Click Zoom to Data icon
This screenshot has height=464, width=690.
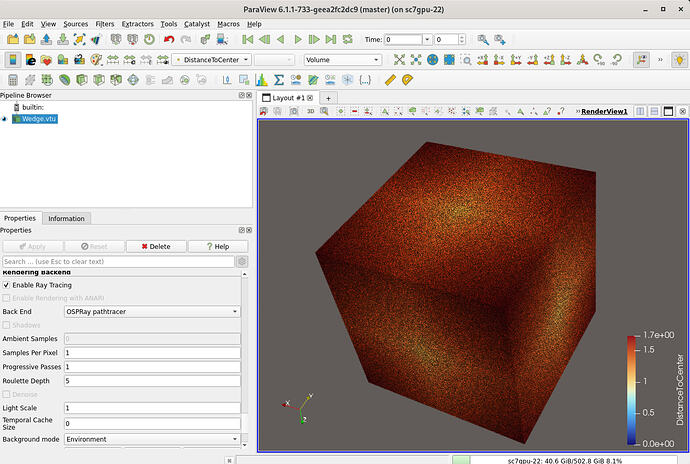coord(416,59)
